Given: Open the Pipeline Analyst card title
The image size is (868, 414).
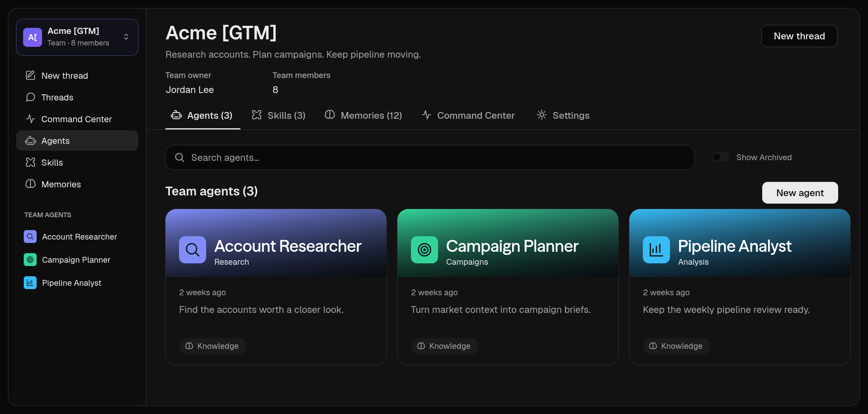Looking at the screenshot, I should 735,246.
